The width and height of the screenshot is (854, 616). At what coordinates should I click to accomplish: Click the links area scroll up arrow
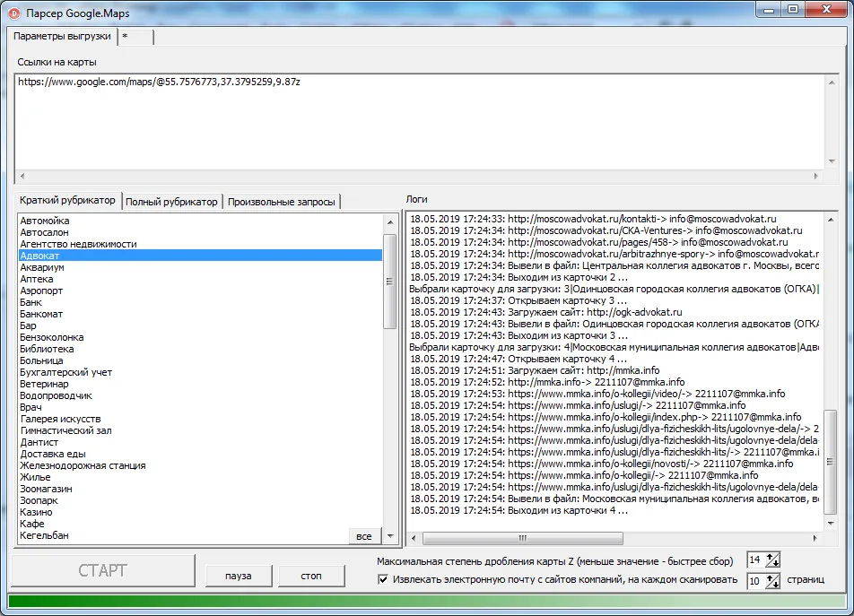(832, 82)
